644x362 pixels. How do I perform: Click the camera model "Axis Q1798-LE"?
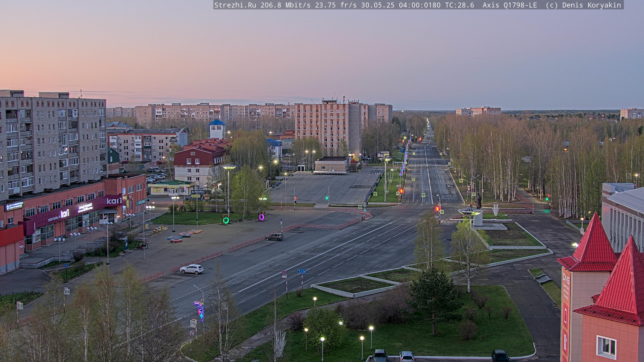coord(510,5)
